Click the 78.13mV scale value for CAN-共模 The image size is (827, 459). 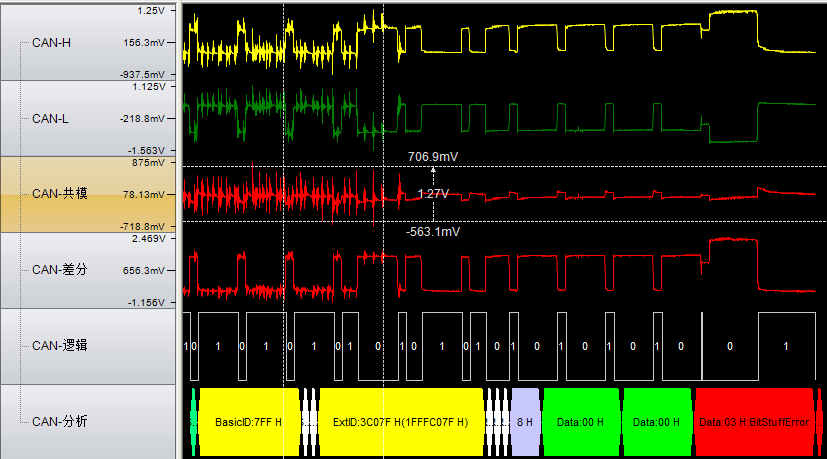(144, 194)
